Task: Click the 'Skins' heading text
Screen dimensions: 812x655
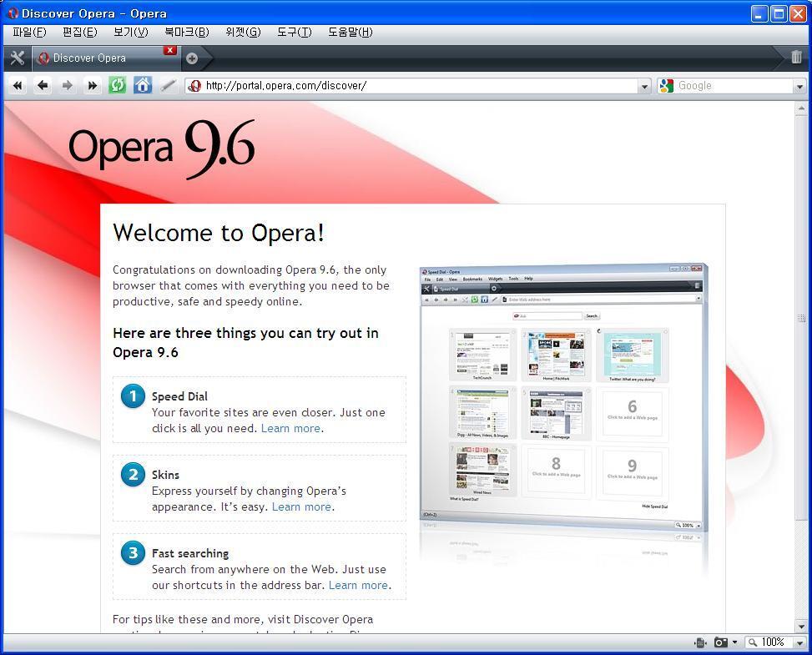Action: pyautogui.click(x=166, y=474)
